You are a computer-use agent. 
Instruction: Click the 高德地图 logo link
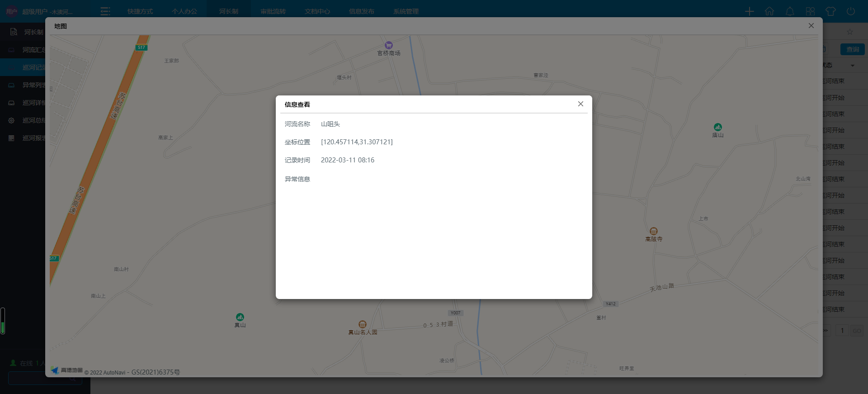pyautogui.click(x=67, y=370)
